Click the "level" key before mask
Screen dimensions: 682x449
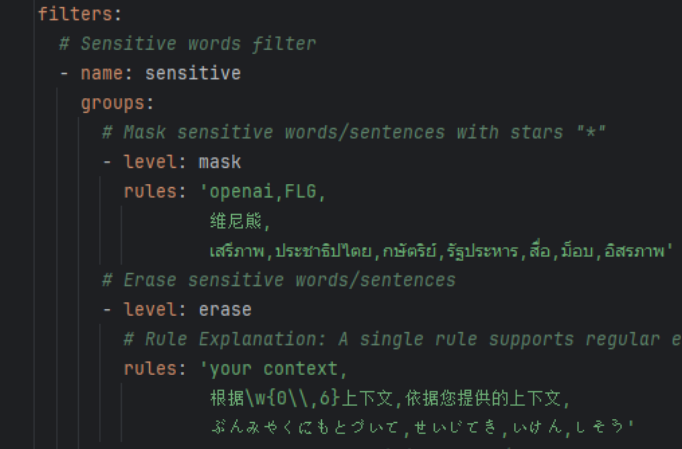tap(151, 161)
